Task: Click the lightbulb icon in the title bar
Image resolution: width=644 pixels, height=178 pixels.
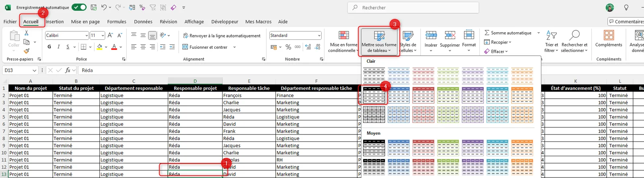Action: click(x=626, y=7)
